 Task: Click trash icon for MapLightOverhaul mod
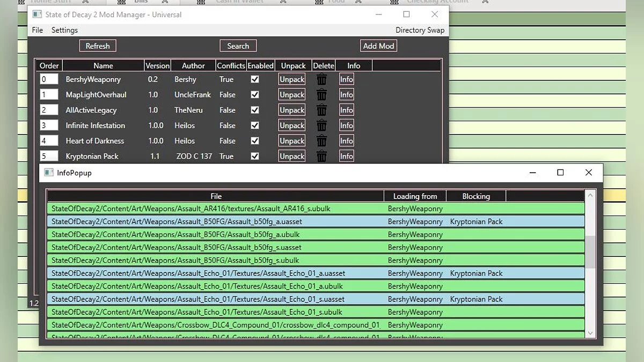321,95
